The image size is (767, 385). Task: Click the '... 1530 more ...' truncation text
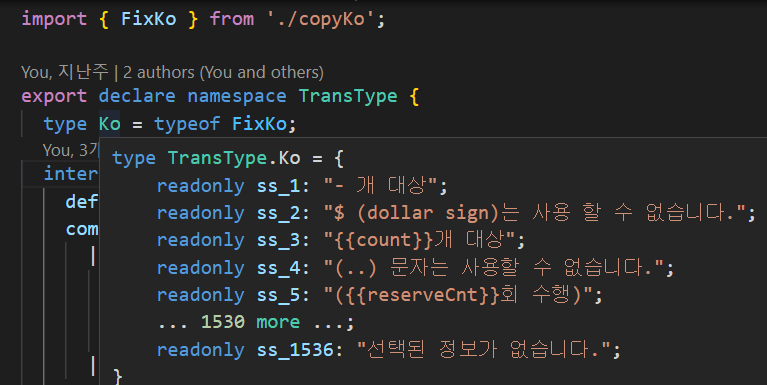click(255, 322)
